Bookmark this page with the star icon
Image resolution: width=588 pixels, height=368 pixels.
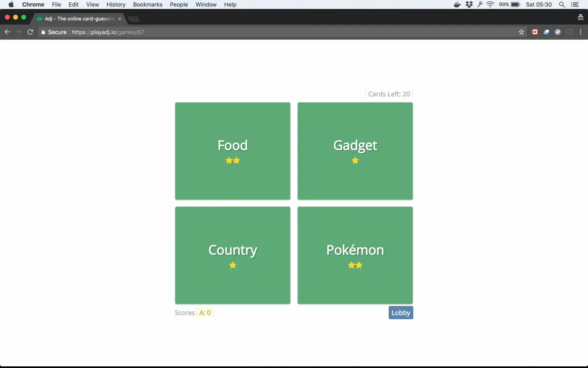point(521,32)
